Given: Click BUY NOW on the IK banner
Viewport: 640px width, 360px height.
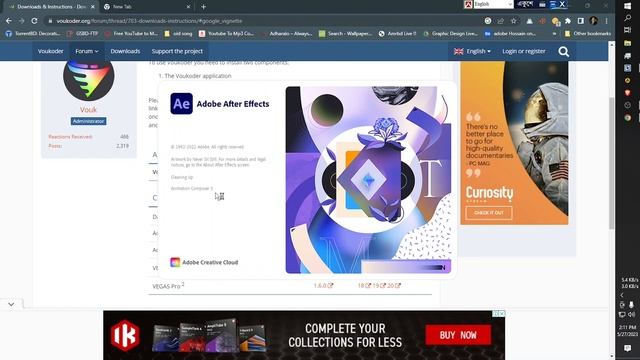Looking at the screenshot, I should pyautogui.click(x=458, y=335).
